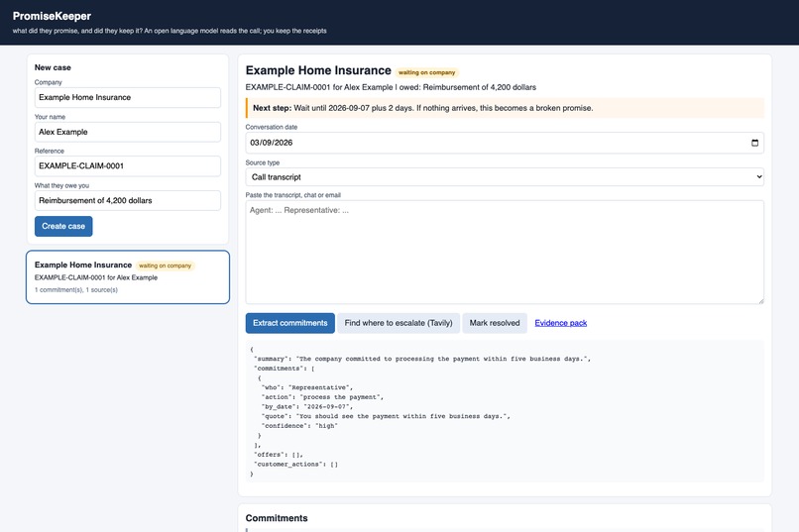This screenshot has height=532, width=799.
Task: Click the waiting on company badge in case card
Action: (166, 266)
